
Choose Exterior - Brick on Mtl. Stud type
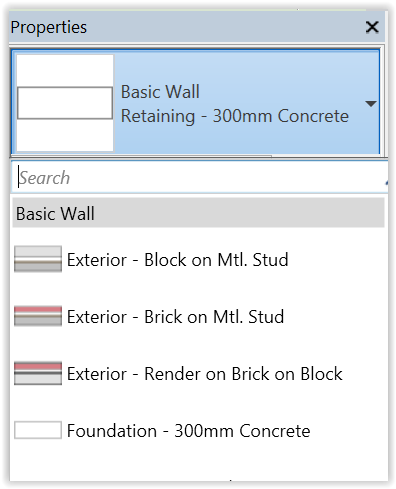coord(175,316)
